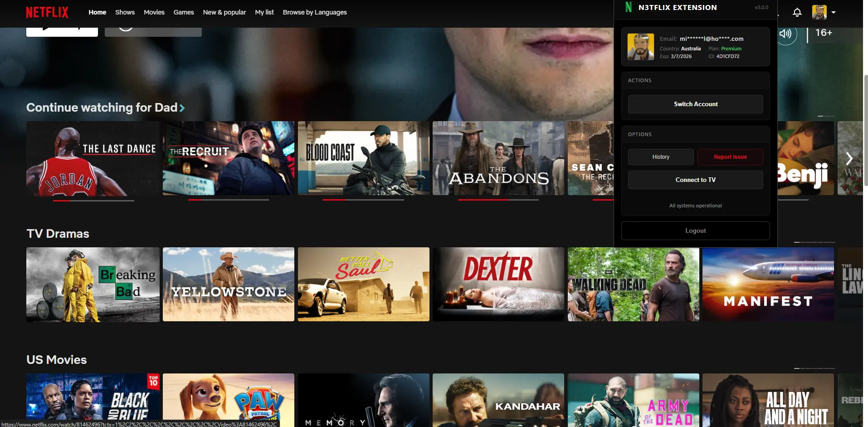Click the N3TFLIX Extension green N logo
The height and width of the screenshot is (427, 868).
pyautogui.click(x=629, y=7)
